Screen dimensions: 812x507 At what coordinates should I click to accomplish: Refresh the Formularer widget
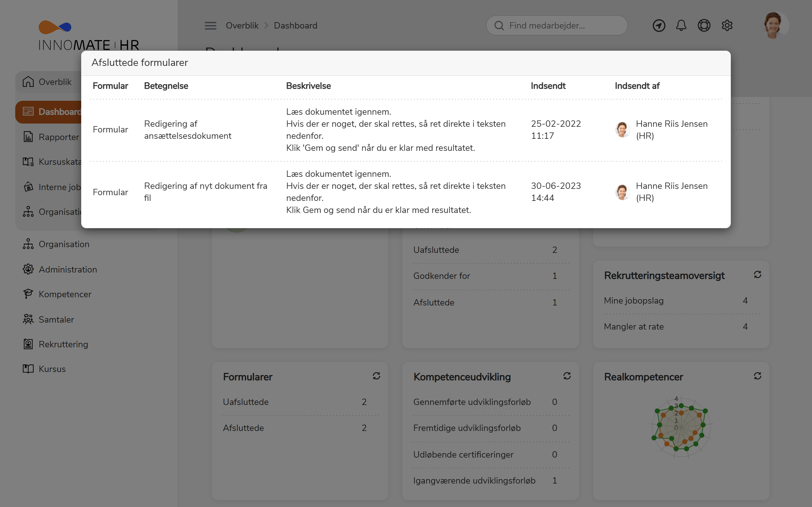(376, 376)
